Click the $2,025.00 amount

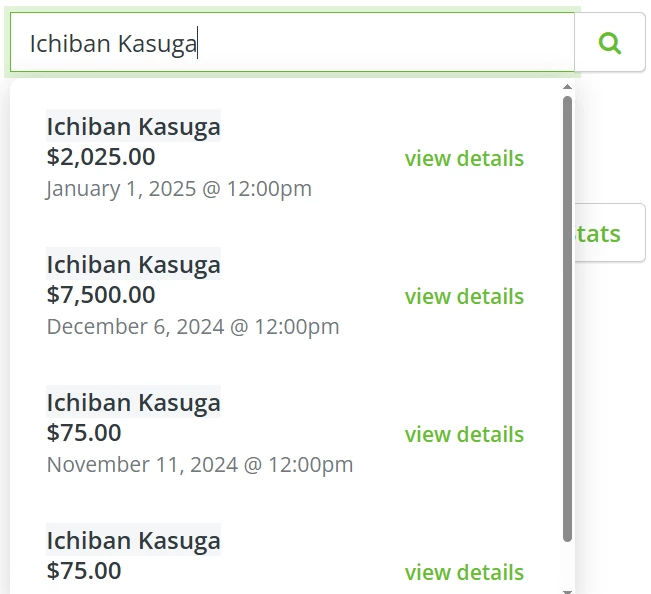click(100, 157)
